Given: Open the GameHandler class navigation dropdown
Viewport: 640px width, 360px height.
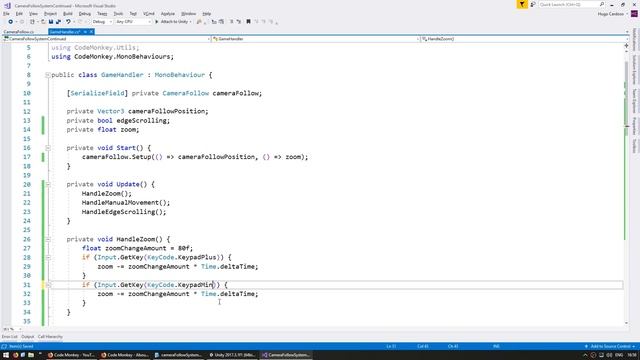Looking at the screenshot, I should pyautogui.click(x=316, y=39).
